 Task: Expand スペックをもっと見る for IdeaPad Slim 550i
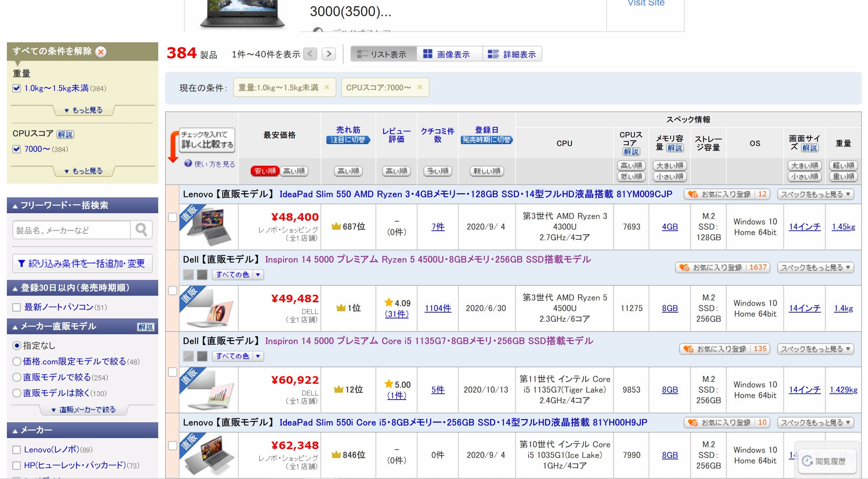(815, 423)
